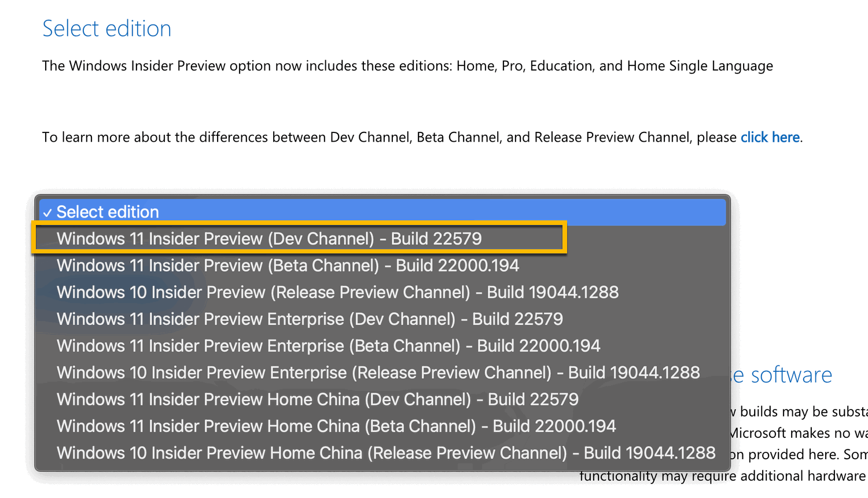This screenshot has width=868, height=498.
Task: Choose Windows 10 Insider Preview Home China Release Preview
Action: coord(385,453)
